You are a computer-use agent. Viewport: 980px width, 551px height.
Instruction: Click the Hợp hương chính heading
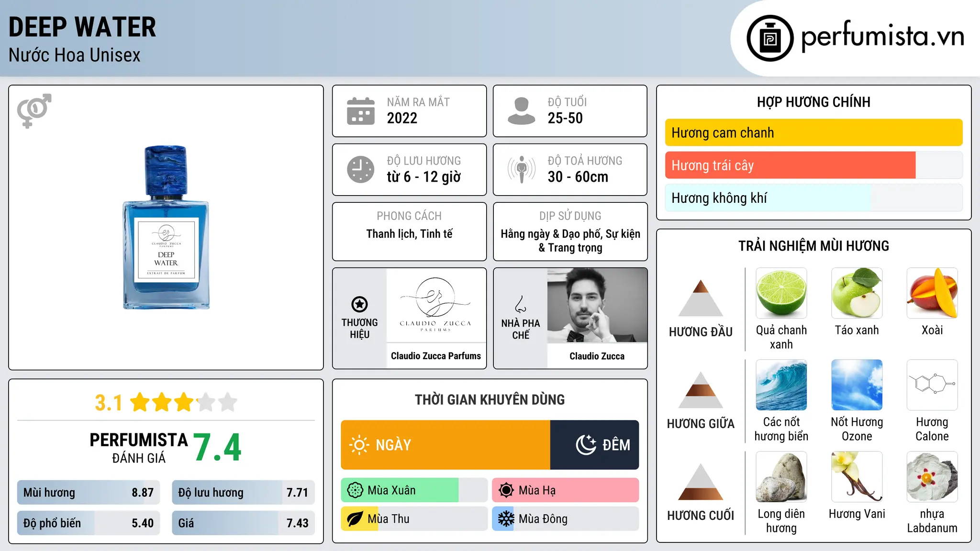pyautogui.click(x=814, y=102)
